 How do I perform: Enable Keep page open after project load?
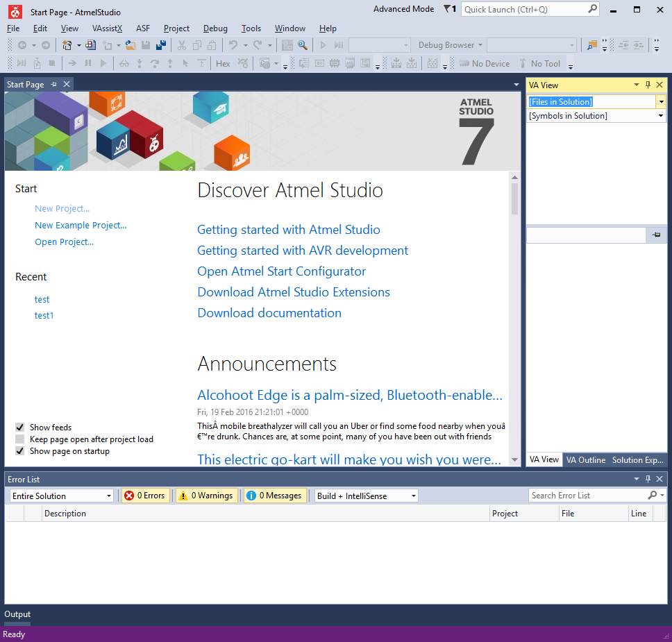click(19, 439)
